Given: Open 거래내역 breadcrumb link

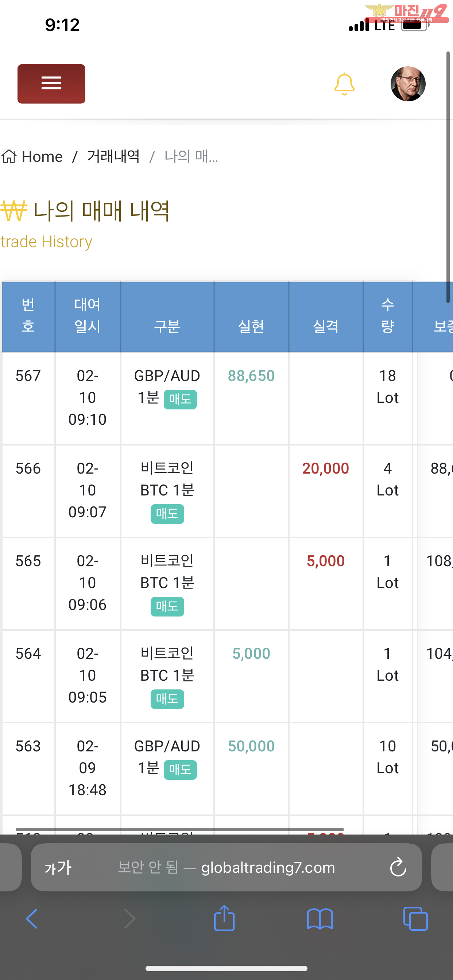Looking at the screenshot, I should [113, 156].
